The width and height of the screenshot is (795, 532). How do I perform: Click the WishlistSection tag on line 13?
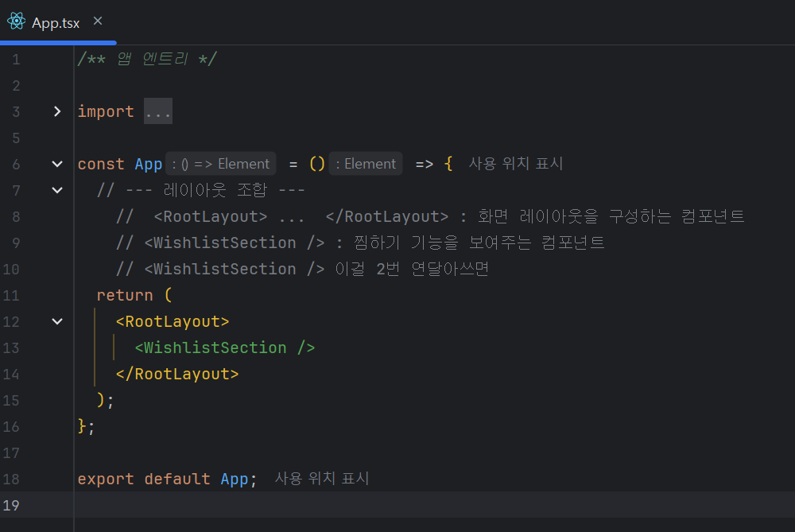[225, 348]
